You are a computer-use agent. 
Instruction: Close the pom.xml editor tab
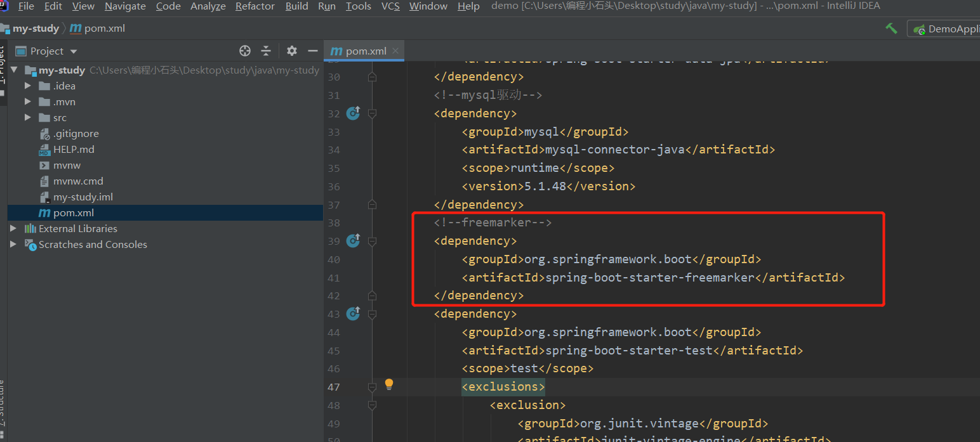pos(396,51)
